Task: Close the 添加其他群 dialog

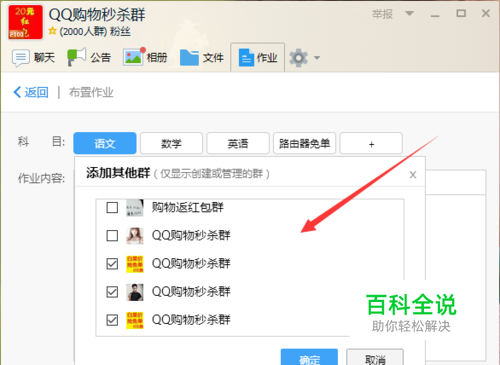Action: [x=413, y=175]
